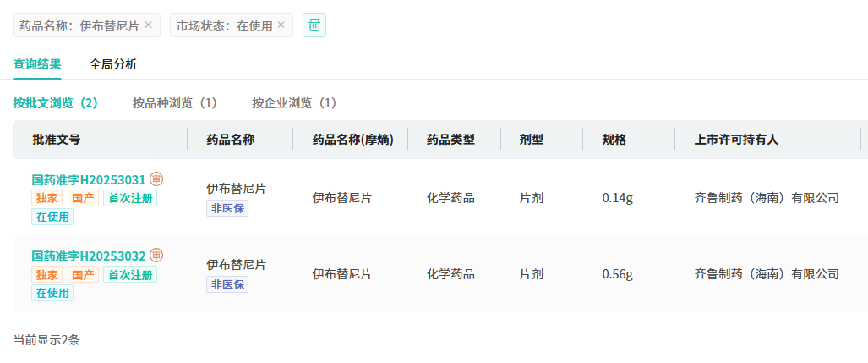The image size is (868, 363).
Task: Click the 审 icon beside H20253031
Action: point(156,179)
